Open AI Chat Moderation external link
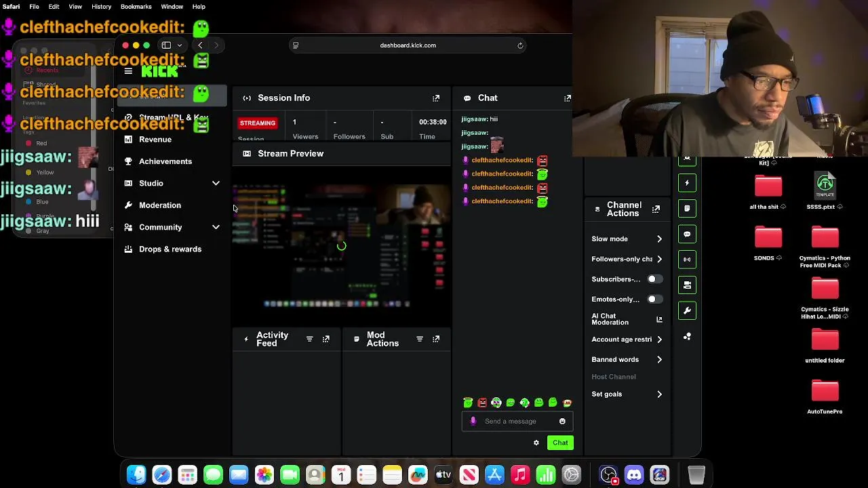Screen dimensions: 868x488 (x=659, y=319)
